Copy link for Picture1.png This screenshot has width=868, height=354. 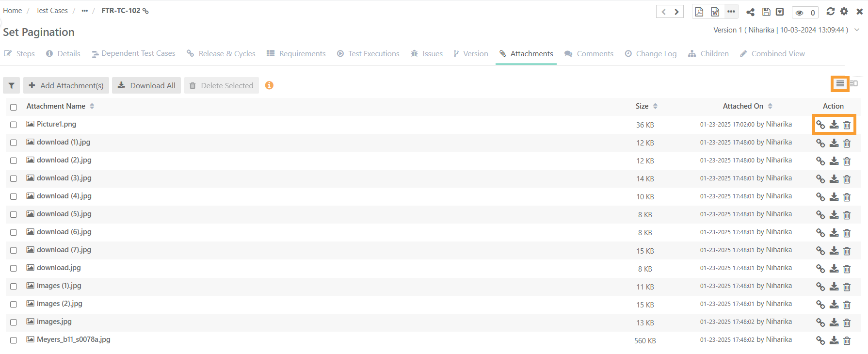820,125
